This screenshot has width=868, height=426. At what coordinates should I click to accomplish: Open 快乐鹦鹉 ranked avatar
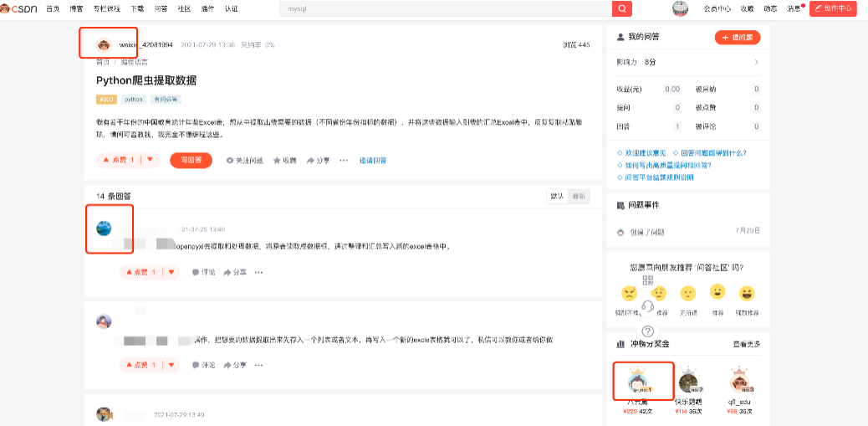[x=688, y=382]
